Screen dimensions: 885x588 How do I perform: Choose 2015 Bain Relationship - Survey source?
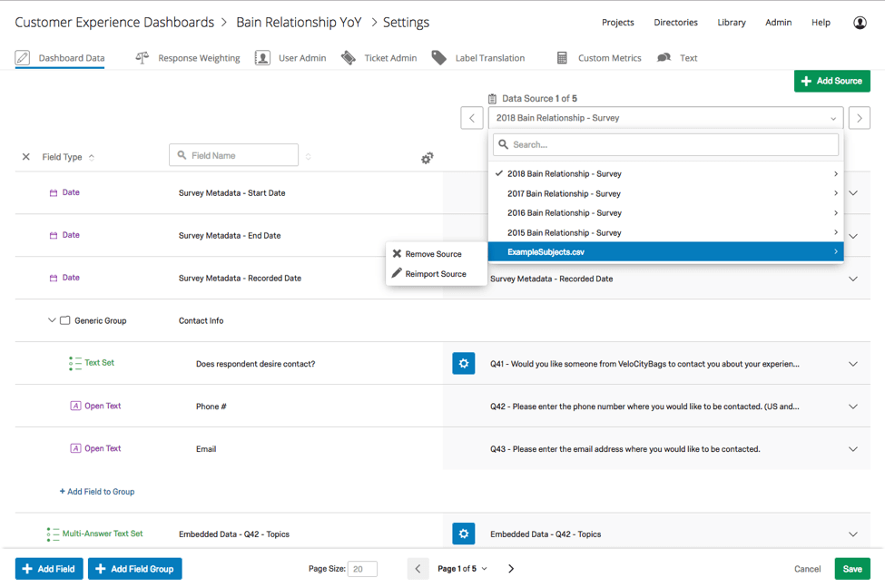pyautogui.click(x=666, y=232)
